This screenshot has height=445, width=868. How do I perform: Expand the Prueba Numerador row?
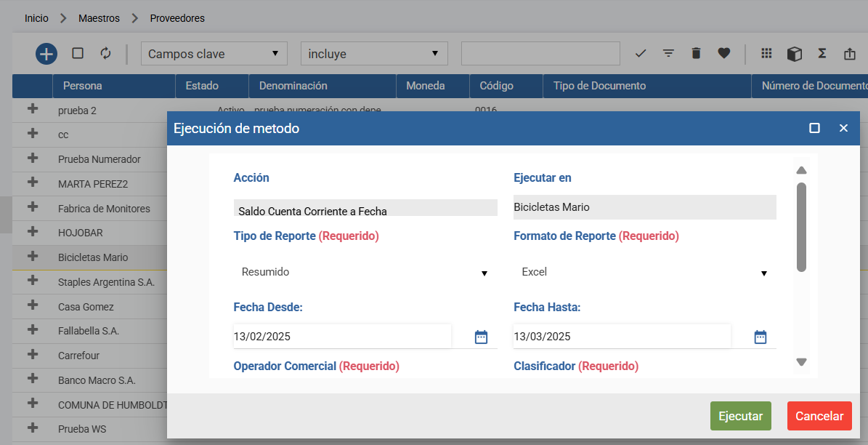point(33,158)
